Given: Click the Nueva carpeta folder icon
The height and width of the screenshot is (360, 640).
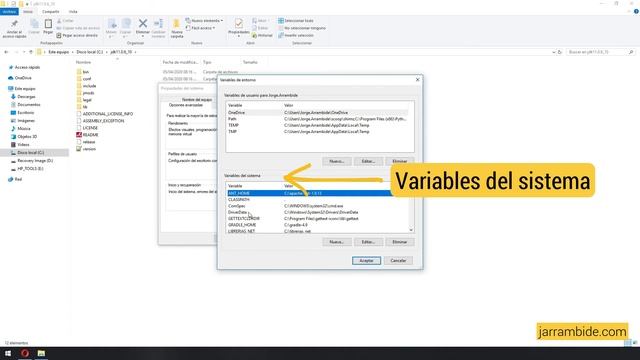Looking at the screenshot, I should pyautogui.click(x=176, y=24).
